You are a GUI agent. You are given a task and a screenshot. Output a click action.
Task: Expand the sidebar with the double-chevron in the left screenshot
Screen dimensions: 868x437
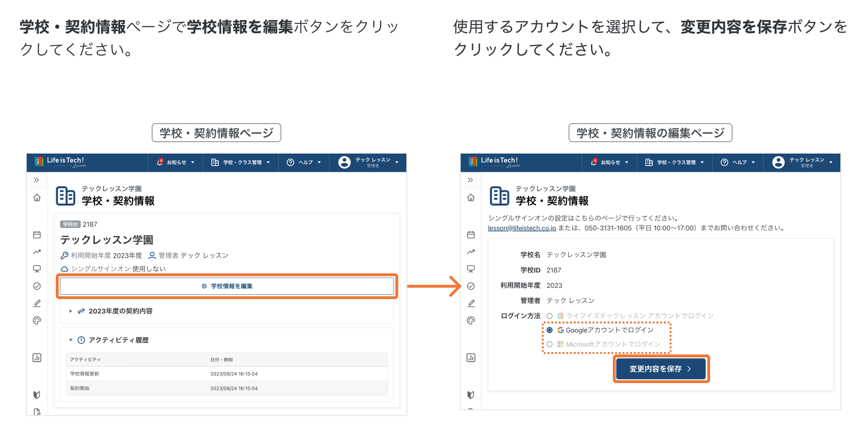point(36,180)
